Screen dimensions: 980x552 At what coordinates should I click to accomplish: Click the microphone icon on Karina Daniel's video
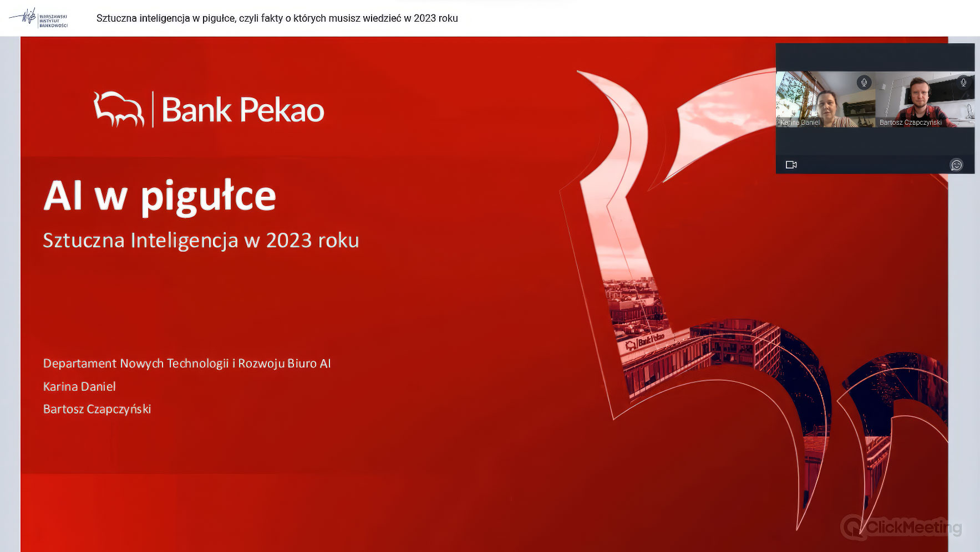tap(864, 83)
